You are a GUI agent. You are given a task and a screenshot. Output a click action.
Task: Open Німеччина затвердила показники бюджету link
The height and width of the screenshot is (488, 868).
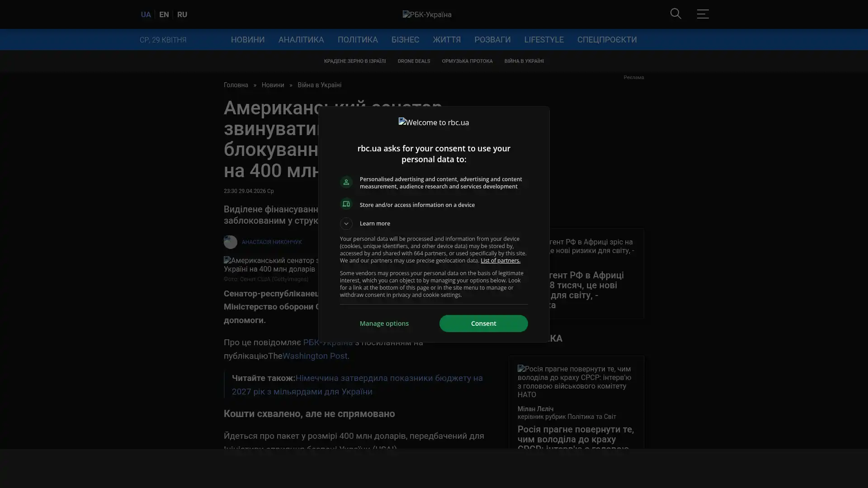[x=357, y=385]
